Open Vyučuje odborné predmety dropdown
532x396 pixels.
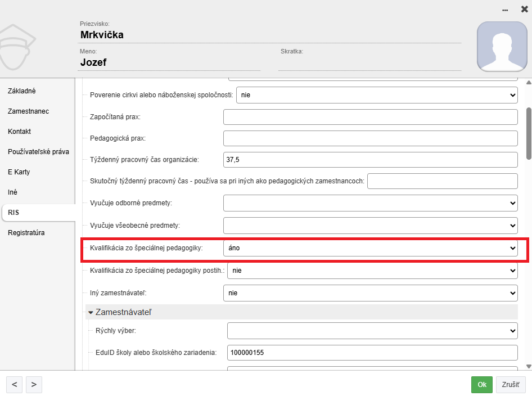coord(370,202)
